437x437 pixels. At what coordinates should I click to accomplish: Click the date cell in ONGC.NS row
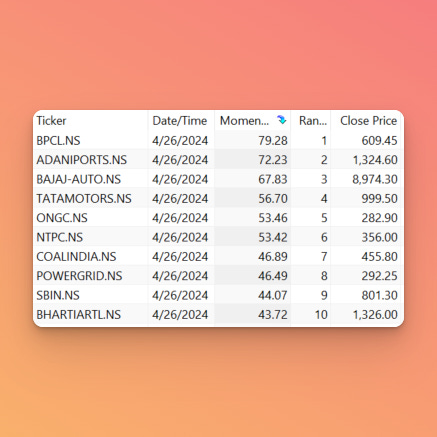click(x=180, y=218)
